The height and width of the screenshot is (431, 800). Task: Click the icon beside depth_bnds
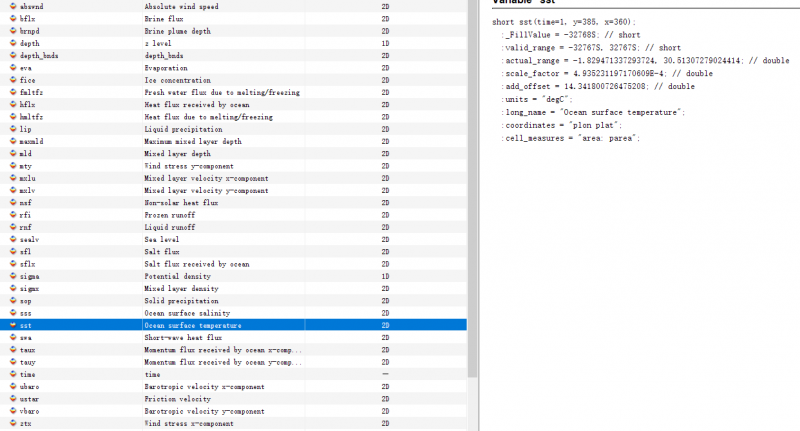tap(12, 55)
